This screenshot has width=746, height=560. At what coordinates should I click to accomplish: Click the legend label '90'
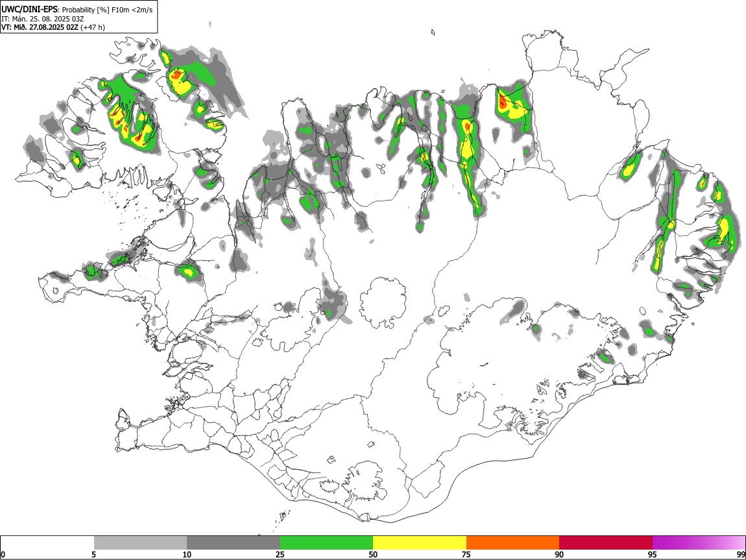(559, 555)
